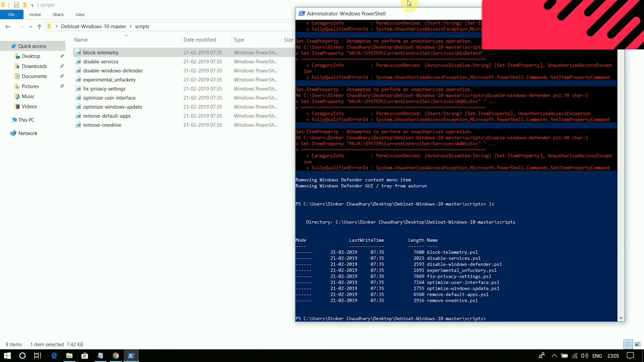Open Documents in navigation pane
The height and width of the screenshot is (362, 644).
click(x=34, y=76)
